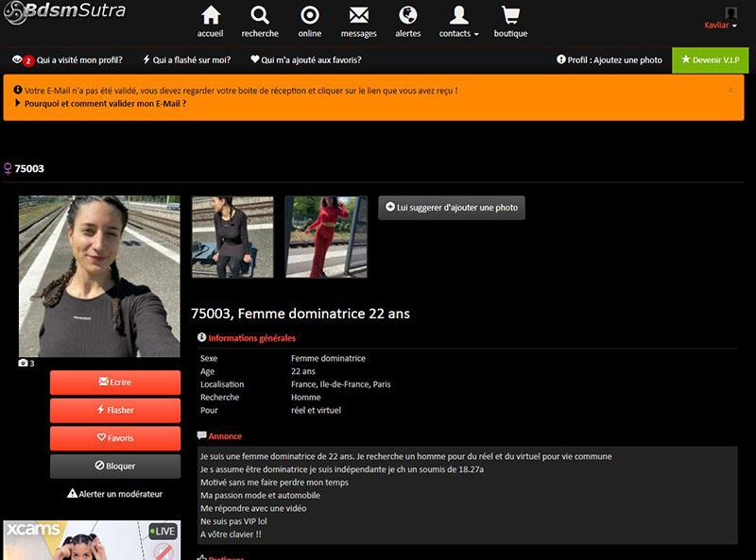Click the 'réel et virtuel' value
756x560 pixels.
[x=316, y=410]
